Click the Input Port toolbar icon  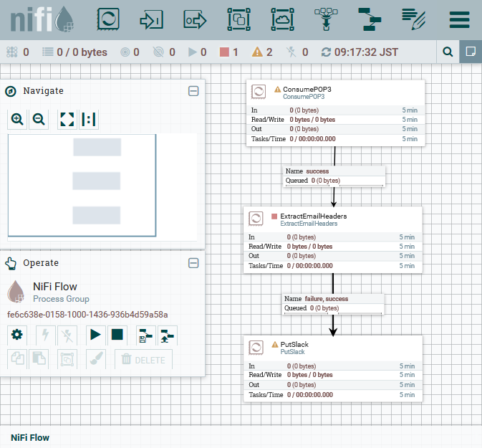152,19
